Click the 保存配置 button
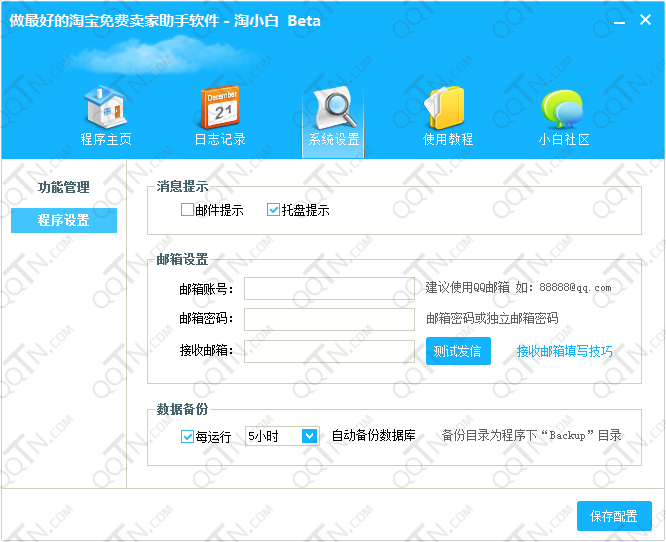The width and height of the screenshot is (666, 542). [x=613, y=516]
